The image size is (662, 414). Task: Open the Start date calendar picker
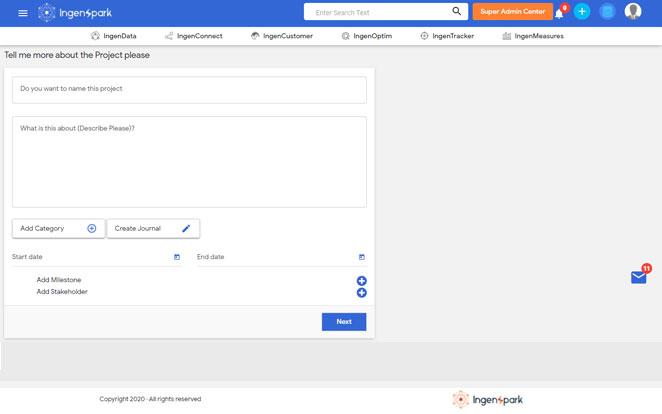click(x=177, y=257)
